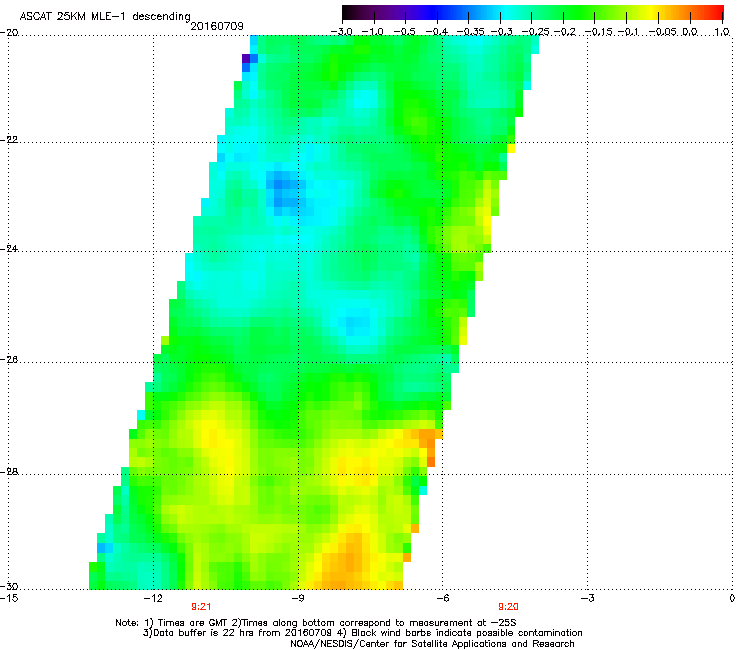Select the -6 longitude axis label
740x650 pixels.
[x=442, y=599]
